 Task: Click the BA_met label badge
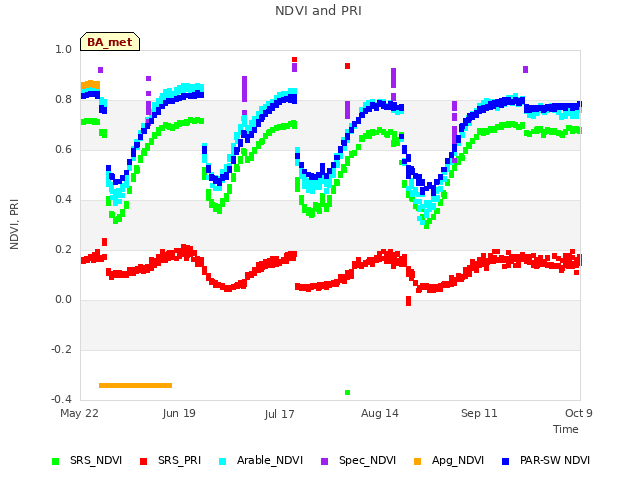(110, 42)
